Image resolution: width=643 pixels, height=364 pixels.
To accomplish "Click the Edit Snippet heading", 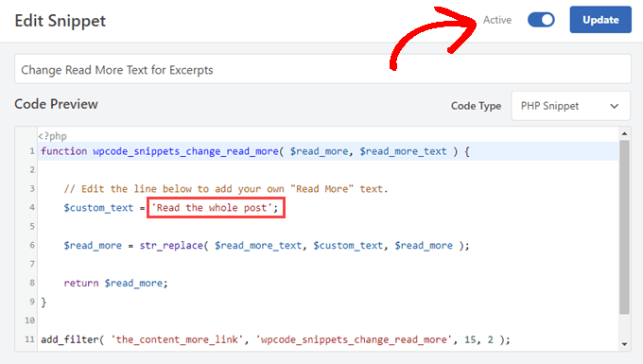I will tap(61, 21).
